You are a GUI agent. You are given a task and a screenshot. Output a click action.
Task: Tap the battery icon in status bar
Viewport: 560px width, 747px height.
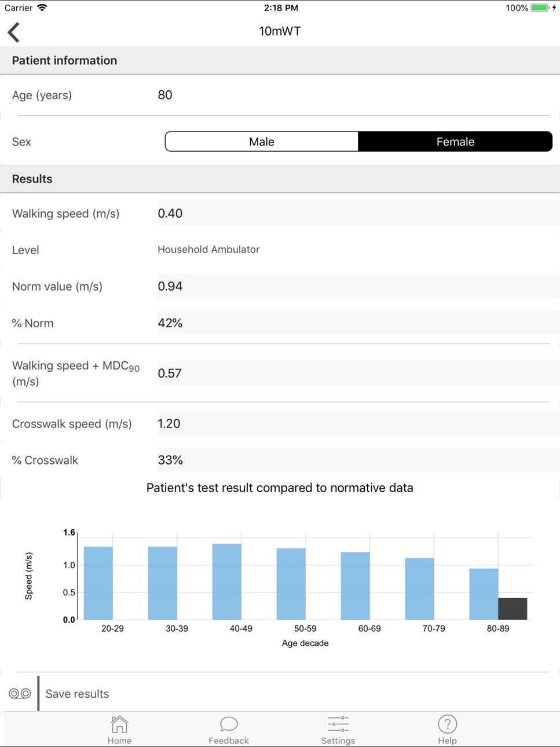(x=540, y=8)
